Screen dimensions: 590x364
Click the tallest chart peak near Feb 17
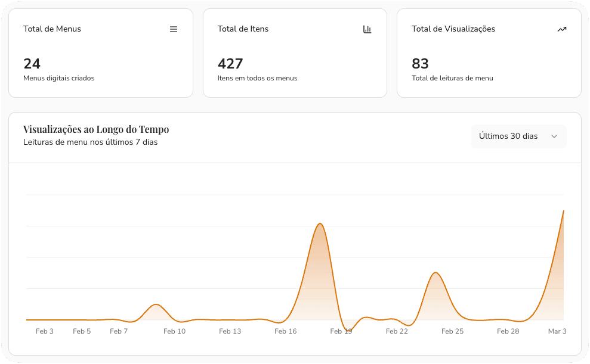pyautogui.click(x=320, y=225)
